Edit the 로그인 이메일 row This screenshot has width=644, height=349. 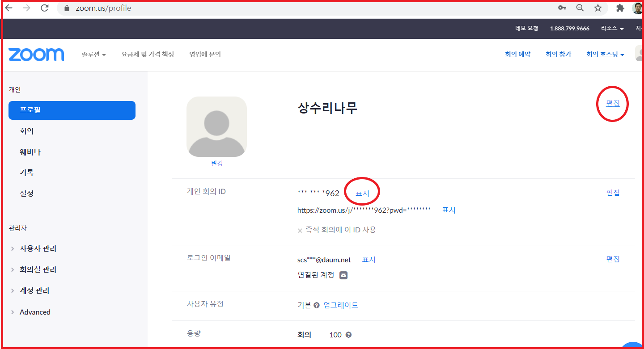613,259
